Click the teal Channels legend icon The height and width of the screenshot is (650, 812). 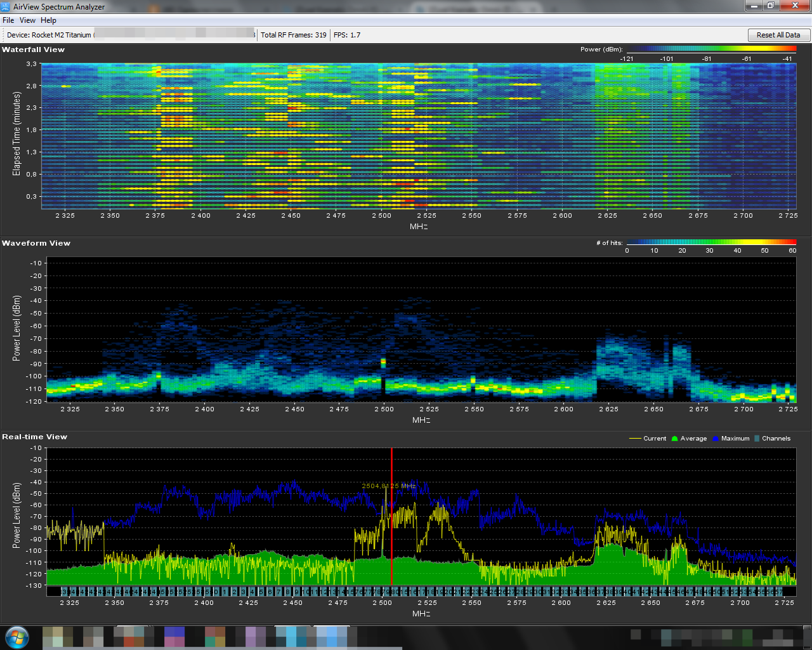(x=757, y=439)
